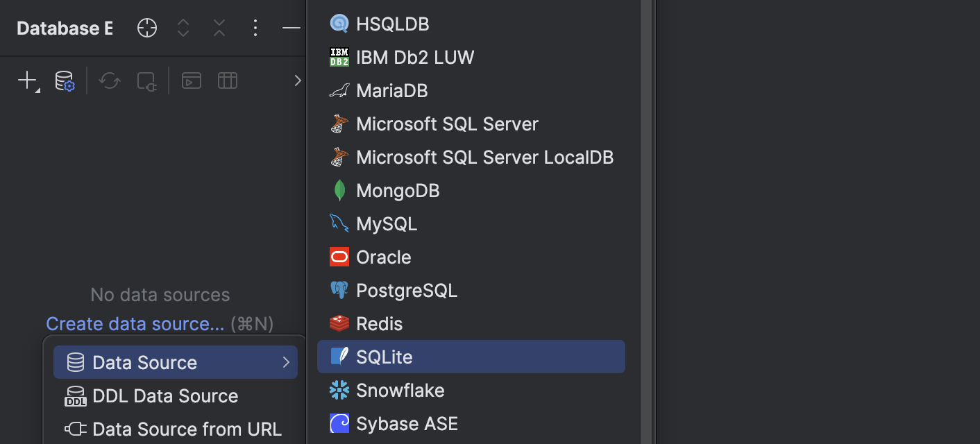Select Data Source from URL
Image resolution: width=980 pixels, height=444 pixels.
tap(187, 429)
